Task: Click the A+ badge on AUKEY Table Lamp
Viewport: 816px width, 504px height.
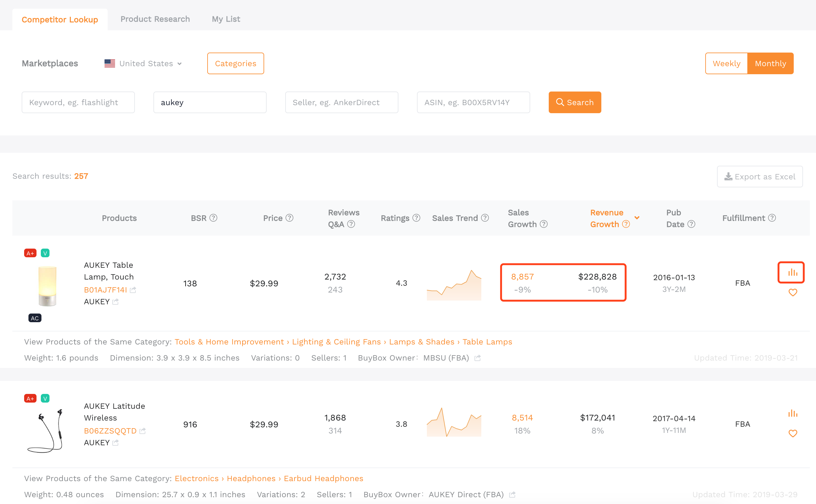Action: [x=30, y=253]
